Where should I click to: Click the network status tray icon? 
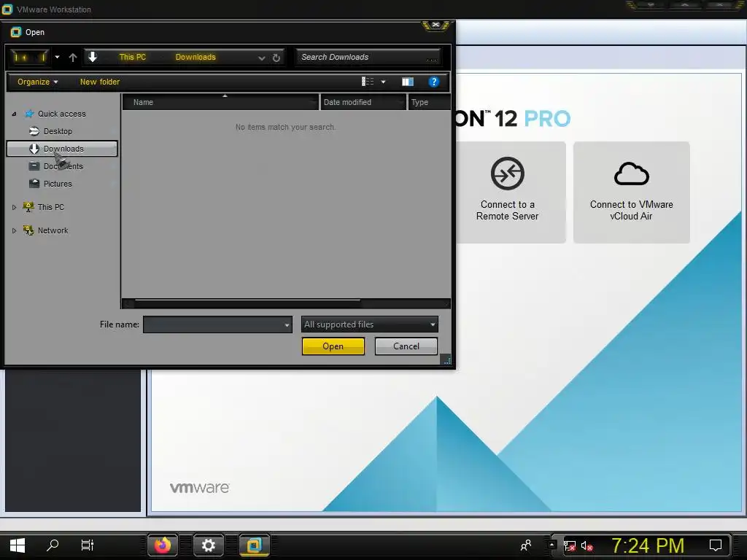[569, 545]
